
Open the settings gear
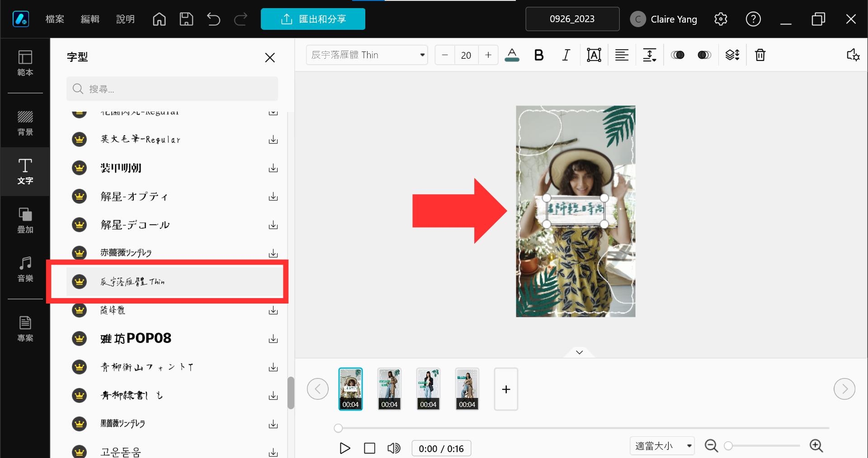click(721, 19)
